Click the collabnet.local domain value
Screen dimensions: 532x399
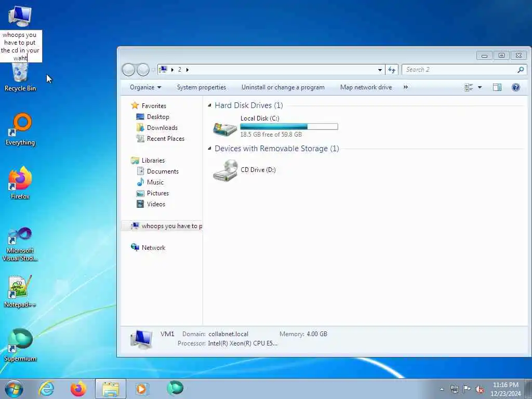click(229, 334)
